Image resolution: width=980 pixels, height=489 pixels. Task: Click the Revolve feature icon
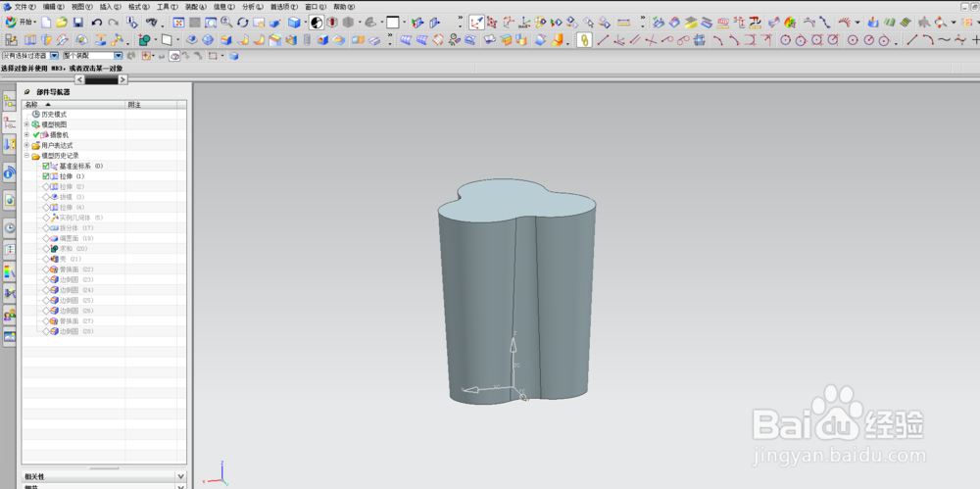pyautogui.click(x=46, y=40)
